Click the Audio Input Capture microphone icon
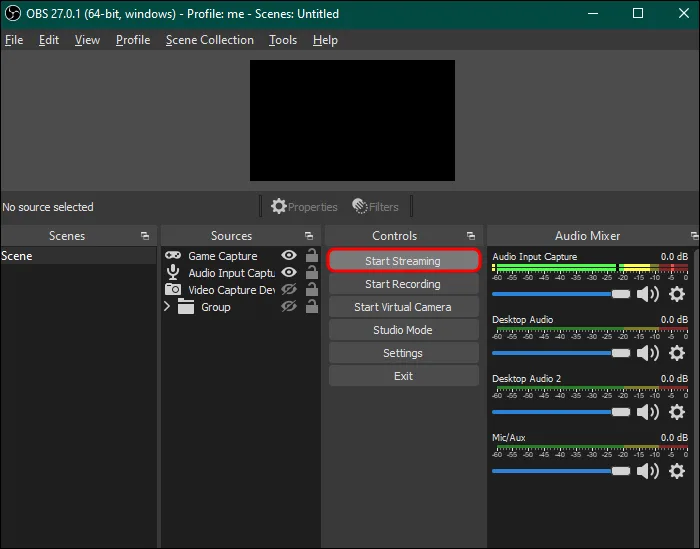The width and height of the screenshot is (700, 549). (x=173, y=272)
